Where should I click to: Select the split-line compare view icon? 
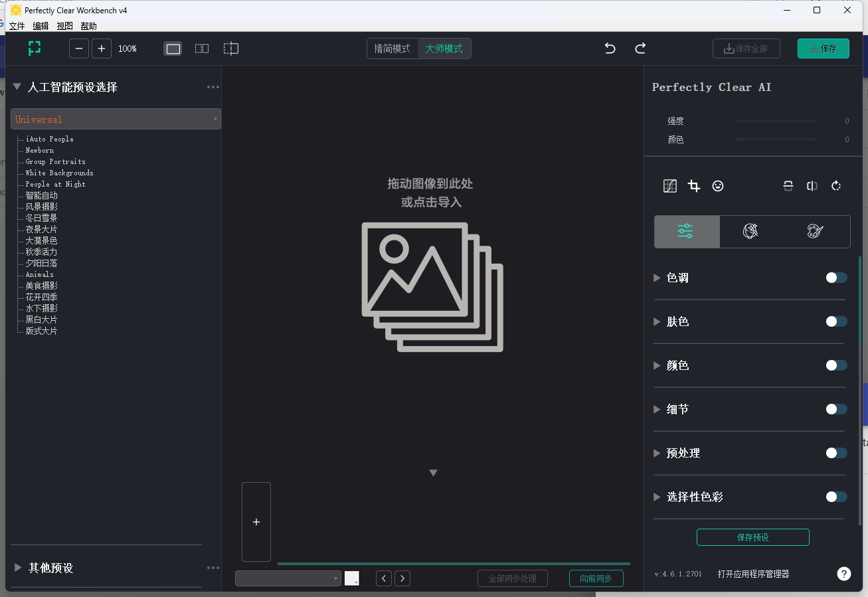(230, 48)
